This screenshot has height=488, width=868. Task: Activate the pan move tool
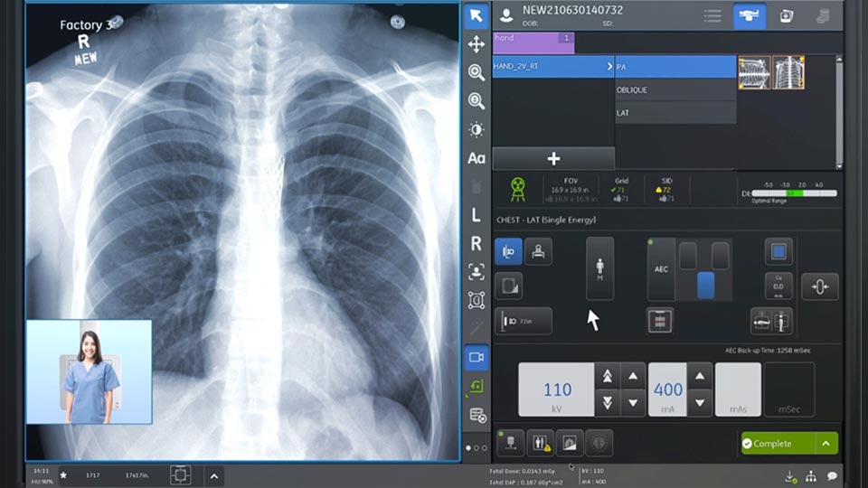coord(476,44)
